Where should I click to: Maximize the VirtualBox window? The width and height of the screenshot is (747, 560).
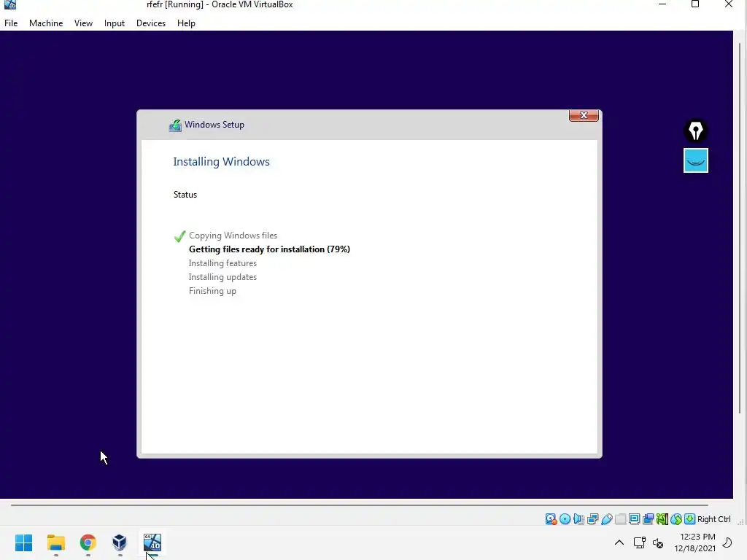coord(695,5)
